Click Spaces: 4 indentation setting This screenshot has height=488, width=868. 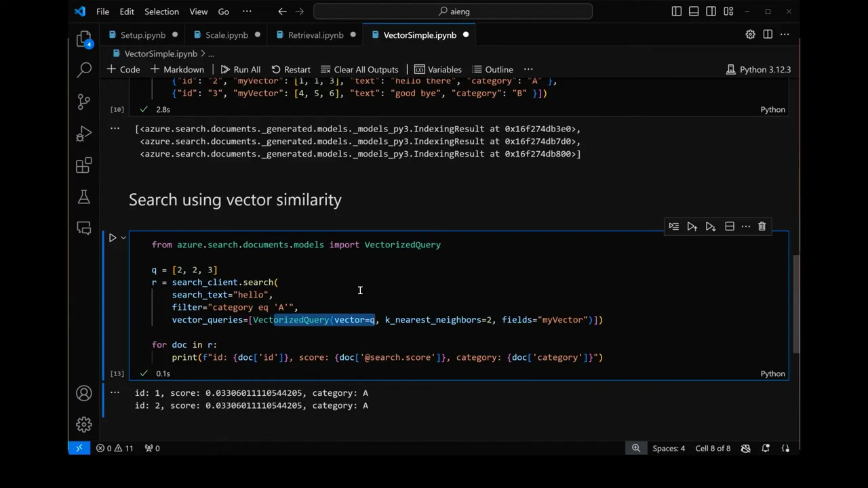coord(669,448)
